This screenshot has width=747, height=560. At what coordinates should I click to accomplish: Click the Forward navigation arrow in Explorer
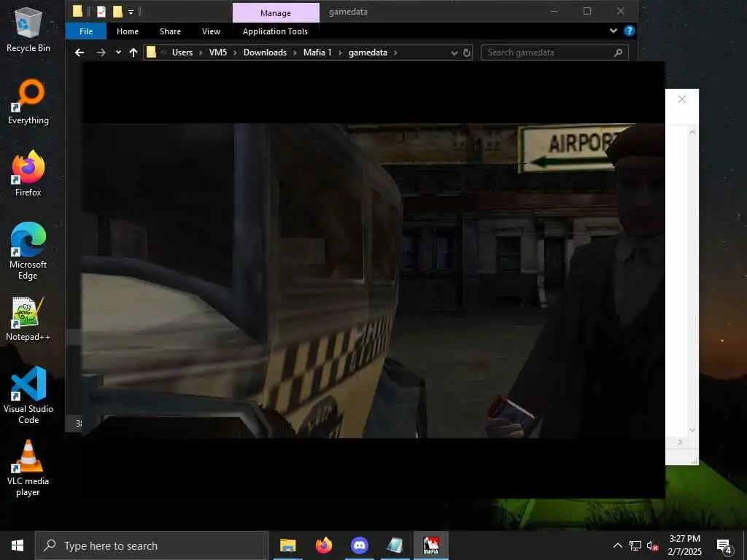click(101, 52)
